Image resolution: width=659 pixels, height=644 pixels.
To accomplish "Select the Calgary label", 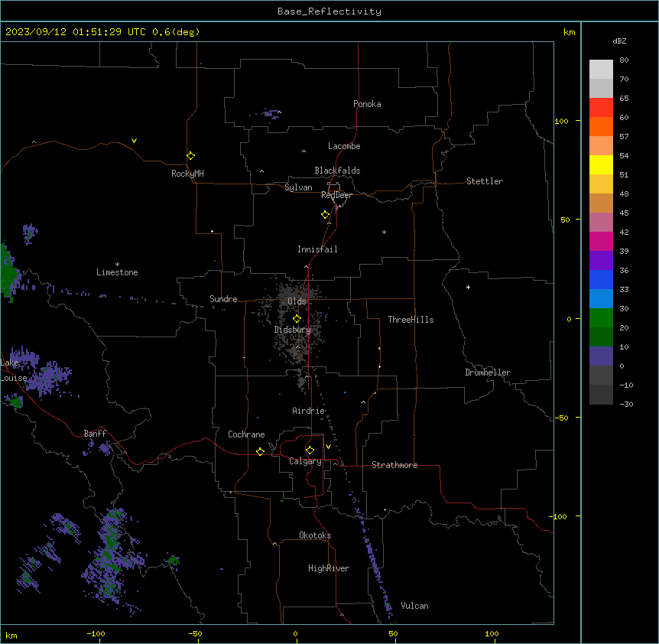I will pos(305,461).
